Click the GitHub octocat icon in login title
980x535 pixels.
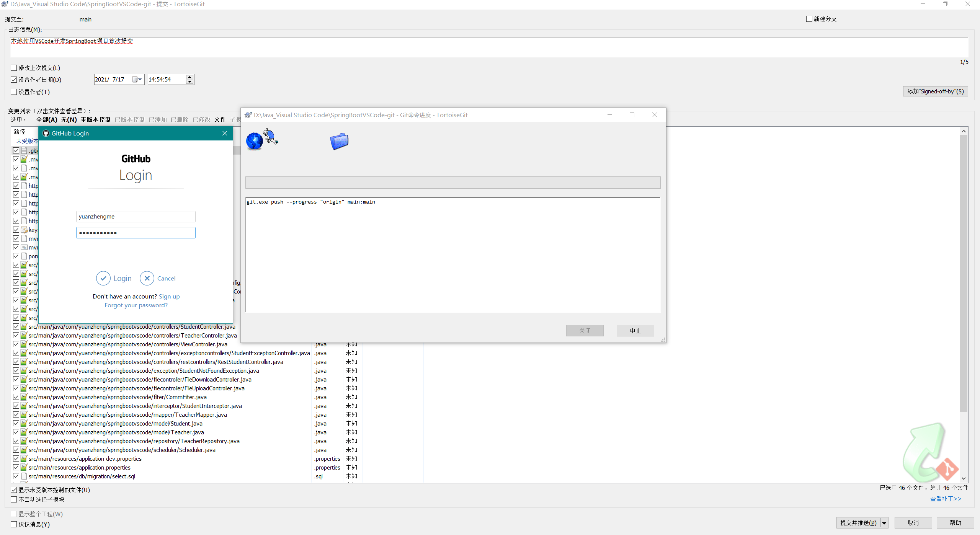click(x=46, y=133)
